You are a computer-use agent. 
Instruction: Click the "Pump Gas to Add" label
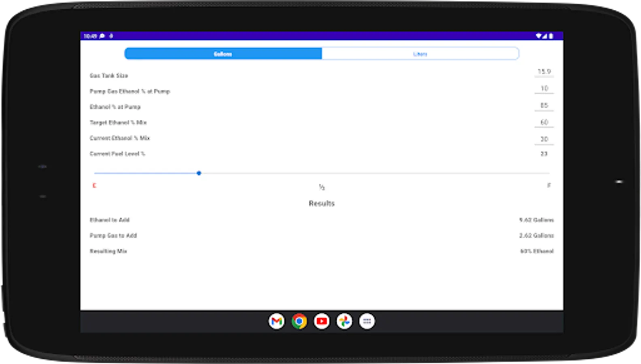pos(113,236)
